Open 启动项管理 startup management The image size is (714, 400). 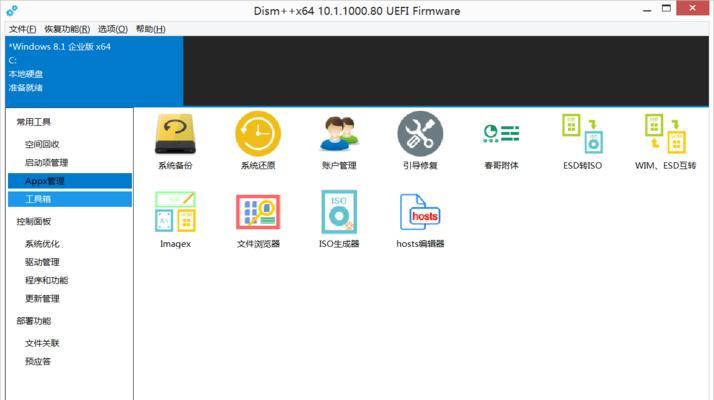coord(46,163)
